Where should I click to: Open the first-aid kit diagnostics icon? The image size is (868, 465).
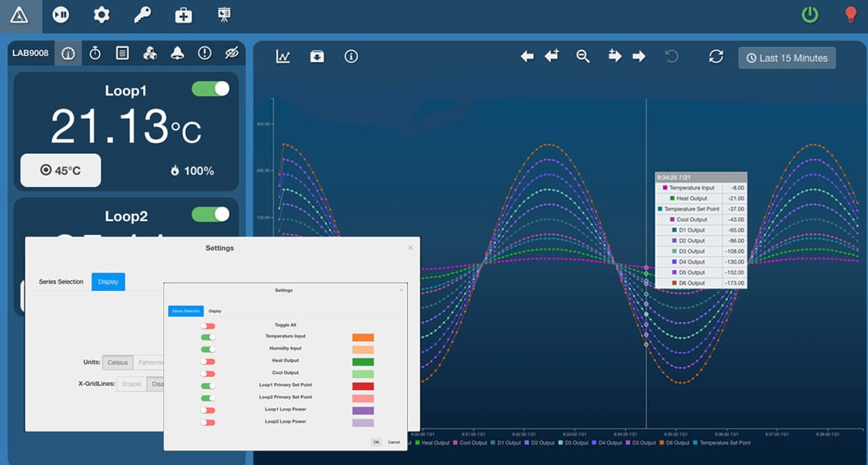pyautogui.click(x=184, y=15)
